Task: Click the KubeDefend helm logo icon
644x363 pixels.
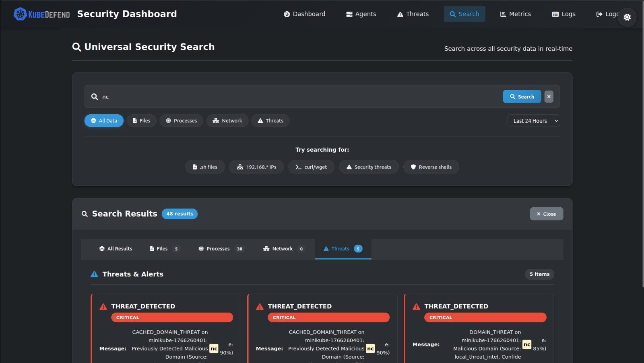Action: [x=20, y=14]
